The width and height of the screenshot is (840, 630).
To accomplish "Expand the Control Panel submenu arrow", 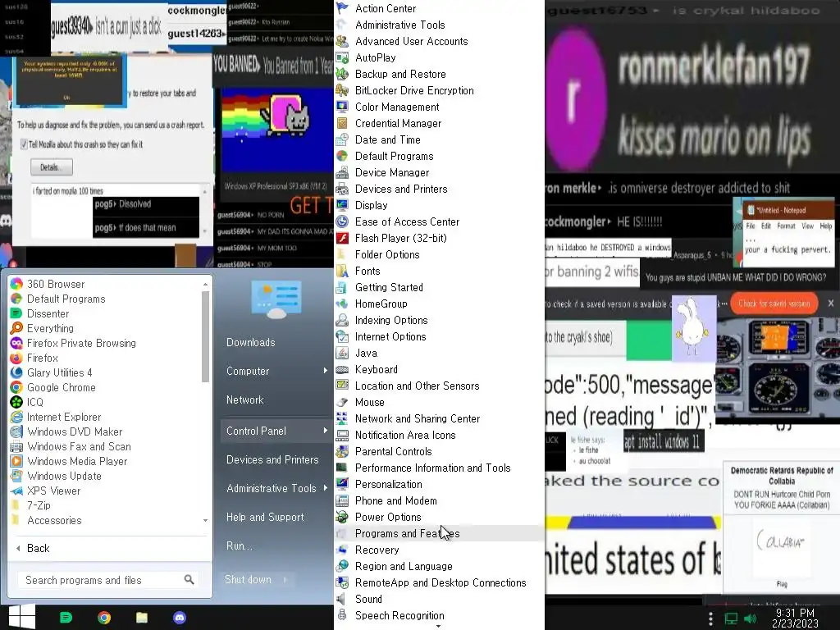I will (x=325, y=431).
